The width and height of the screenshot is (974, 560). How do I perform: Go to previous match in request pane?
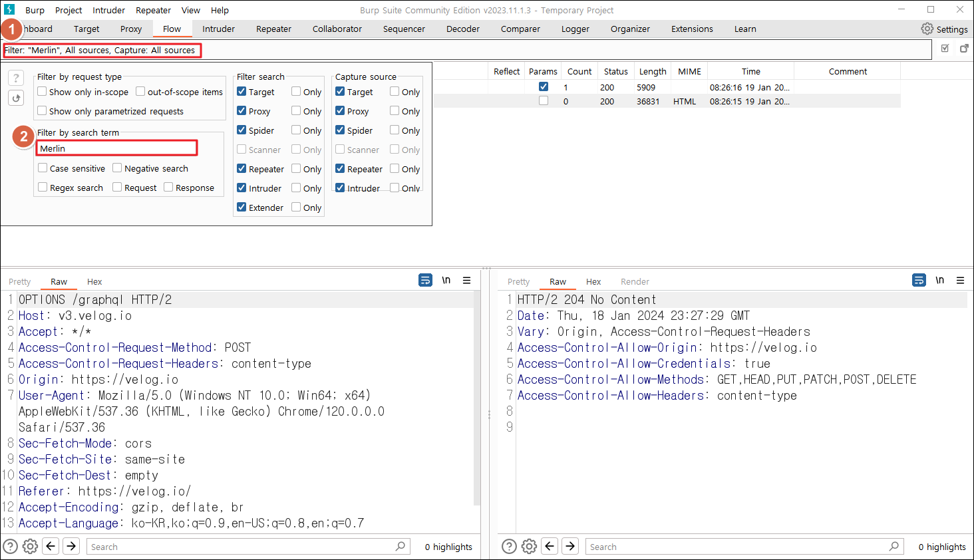coord(51,546)
